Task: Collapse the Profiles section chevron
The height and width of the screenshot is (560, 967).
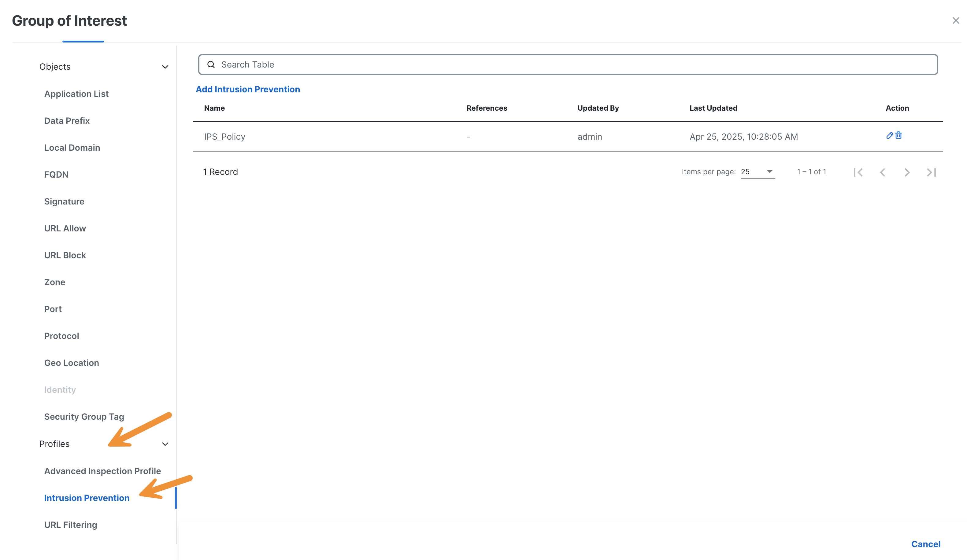Action: (x=165, y=444)
